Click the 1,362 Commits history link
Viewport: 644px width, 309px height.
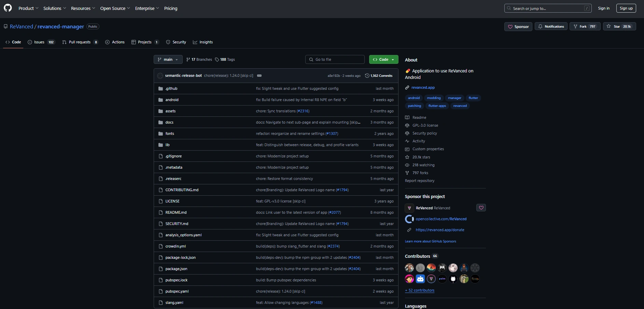[x=379, y=75]
